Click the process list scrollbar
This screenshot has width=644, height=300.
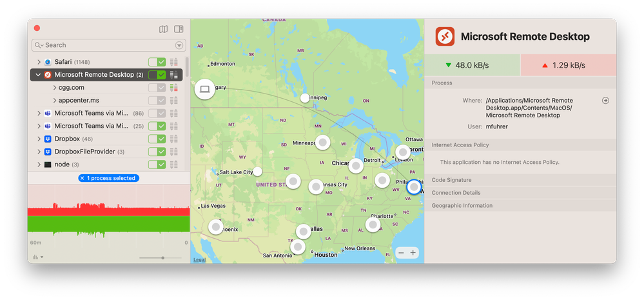click(x=188, y=67)
